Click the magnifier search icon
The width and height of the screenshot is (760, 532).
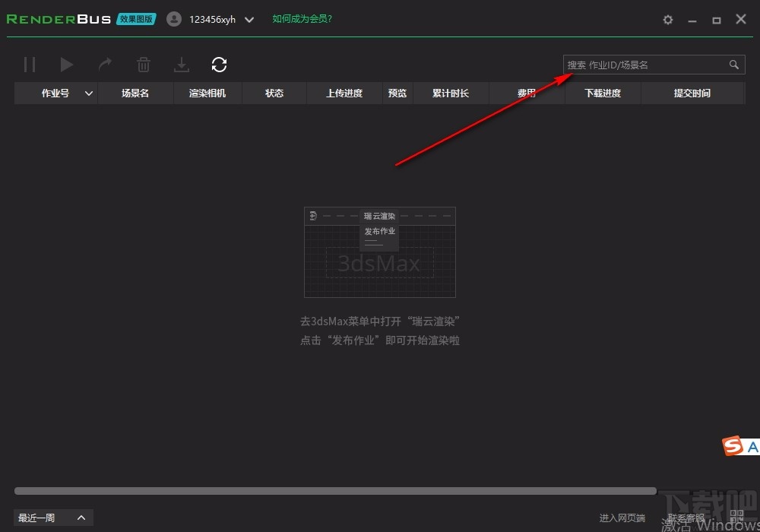[734, 65]
